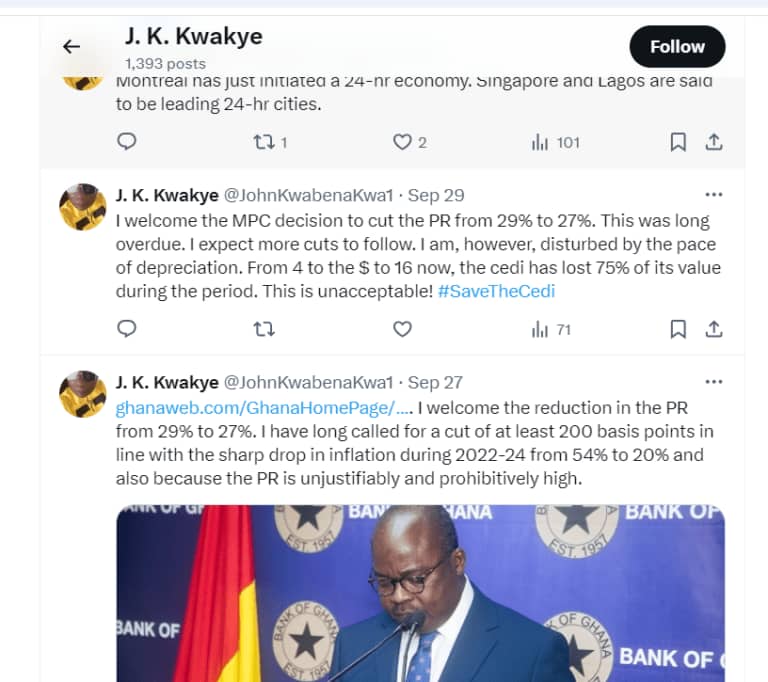The image size is (768, 682).
Task: Repost the 24-hr cities tweet
Action: point(270,143)
